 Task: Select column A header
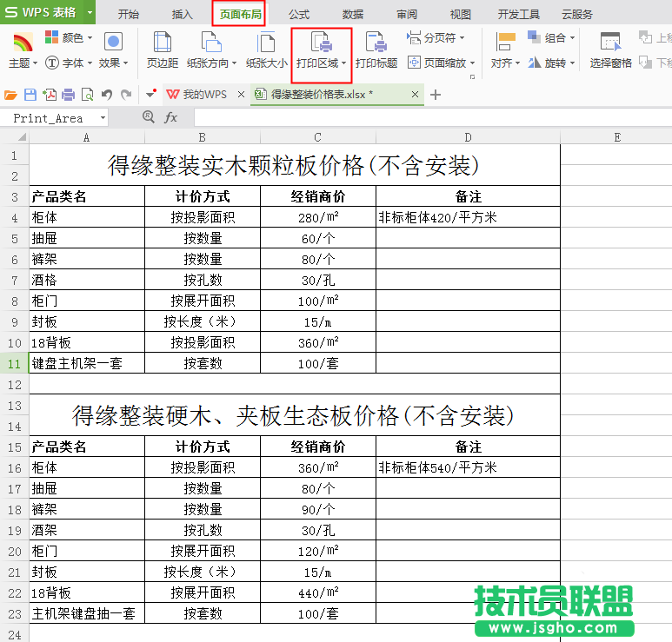pos(87,137)
